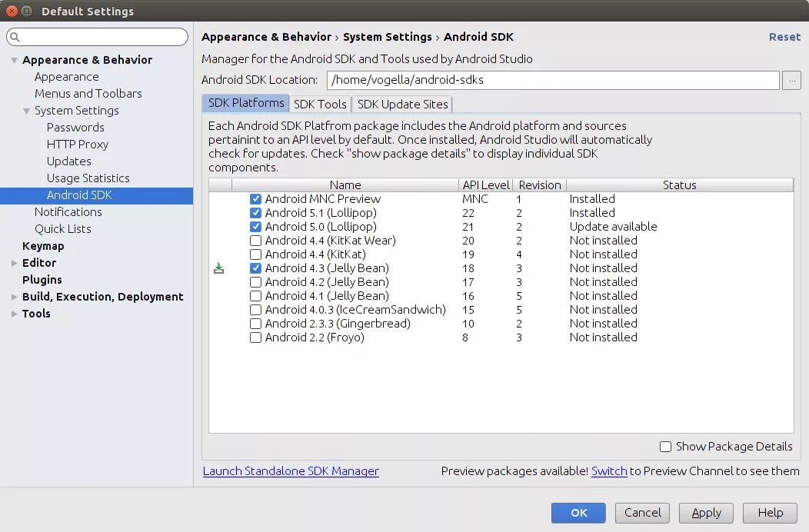Sort by the Status column header
The height and width of the screenshot is (532, 809).
tap(680, 185)
